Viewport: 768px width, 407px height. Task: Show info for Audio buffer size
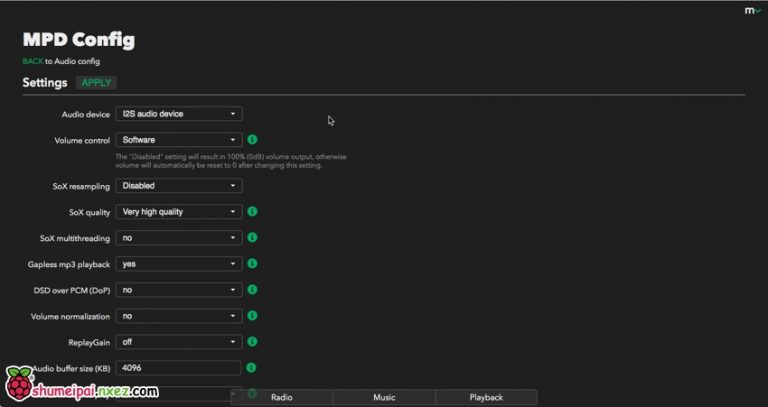click(x=253, y=368)
